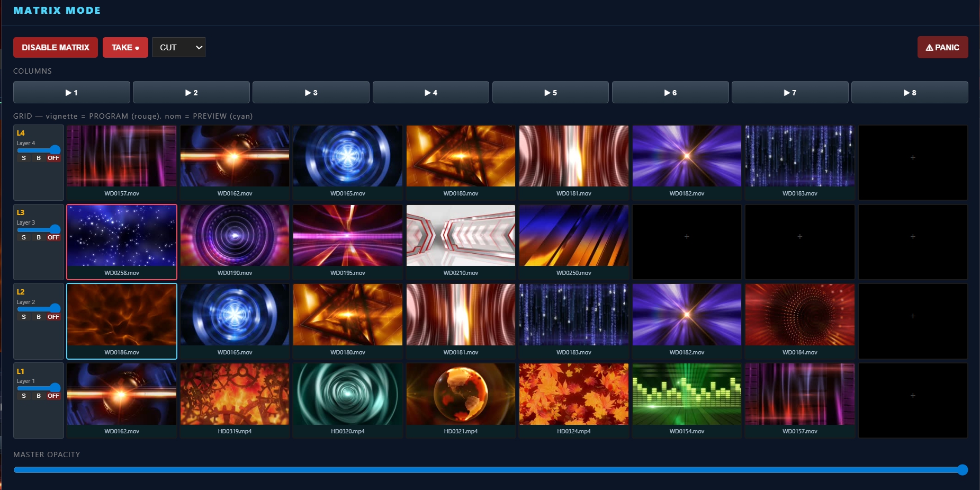Click OFF on Layer 1
The width and height of the screenshot is (980, 490).
[53, 396]
